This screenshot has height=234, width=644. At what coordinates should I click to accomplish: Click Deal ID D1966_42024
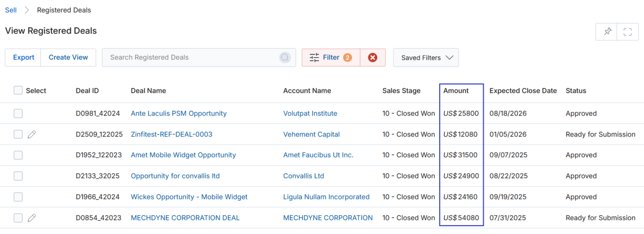[x=98, y=197]
